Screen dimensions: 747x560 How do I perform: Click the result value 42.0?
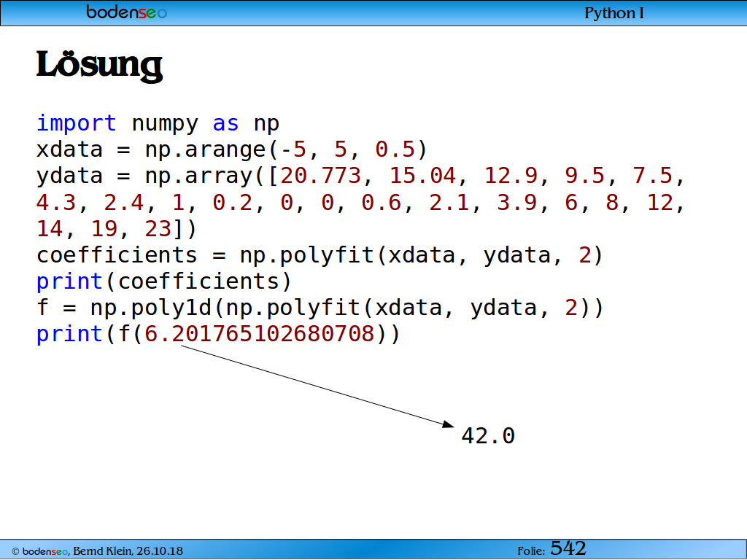click(488, 436)
